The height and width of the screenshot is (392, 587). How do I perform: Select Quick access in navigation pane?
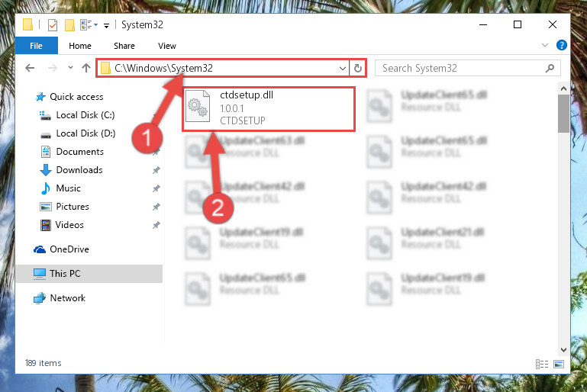pos(76,97)
